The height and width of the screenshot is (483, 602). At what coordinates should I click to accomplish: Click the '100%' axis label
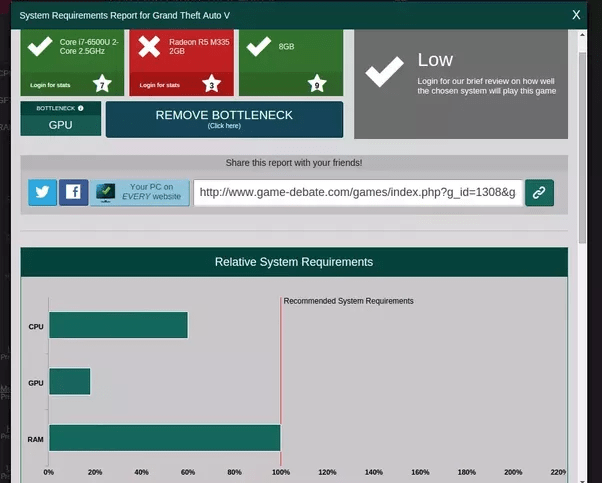[281, 472]
